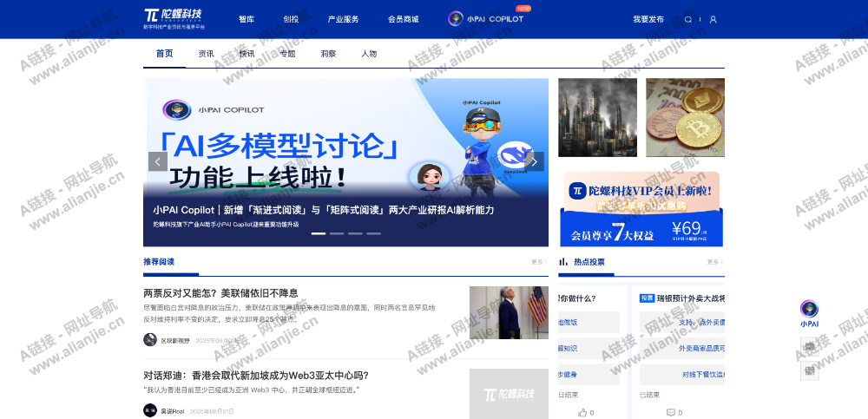Click the bar chart icon beside 热点投票

point(563,262)
